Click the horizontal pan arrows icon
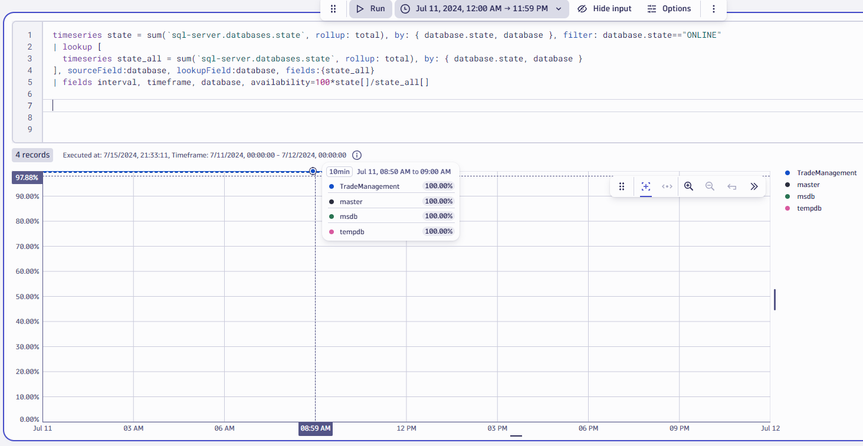The height and width of the screenshot is (446, 863). [x=667, y=187]
